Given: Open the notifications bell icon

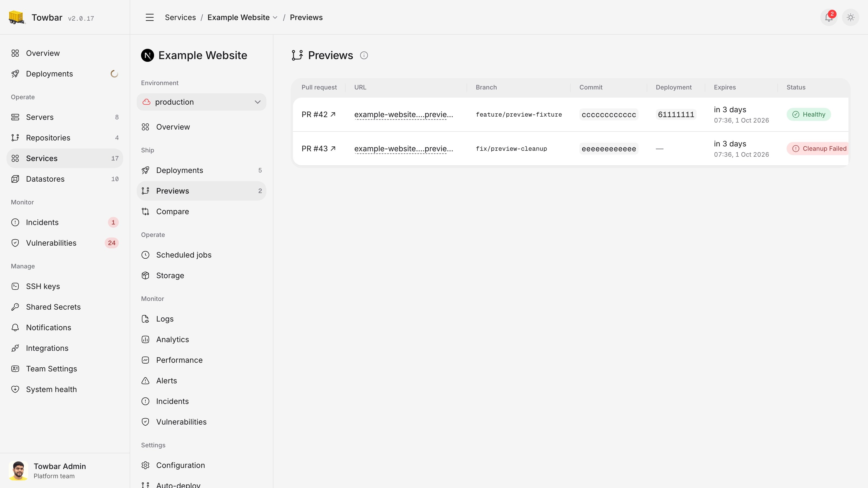Looking at the screenshot, I should pos(829,17).
